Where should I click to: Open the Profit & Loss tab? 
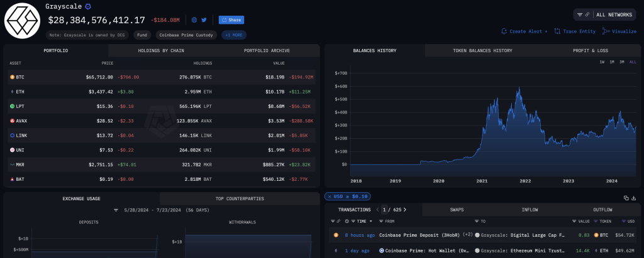click(591, 50)
